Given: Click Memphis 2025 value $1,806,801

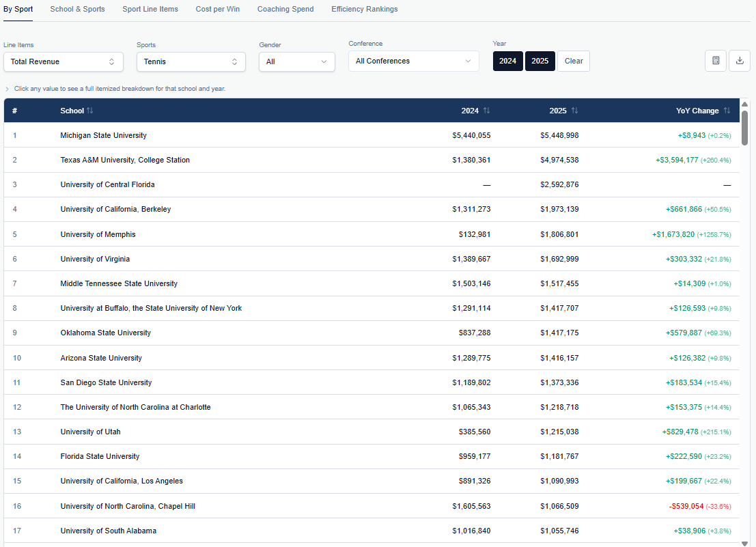Looking at the screenshot, I should coord(559,234).
